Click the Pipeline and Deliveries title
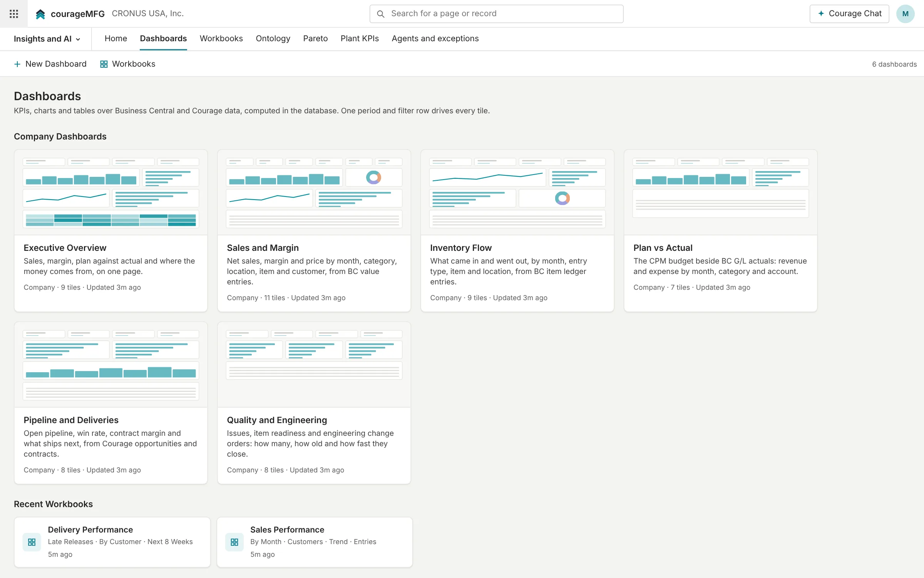Screen dimensions: 924x578 tap(71, 420)
